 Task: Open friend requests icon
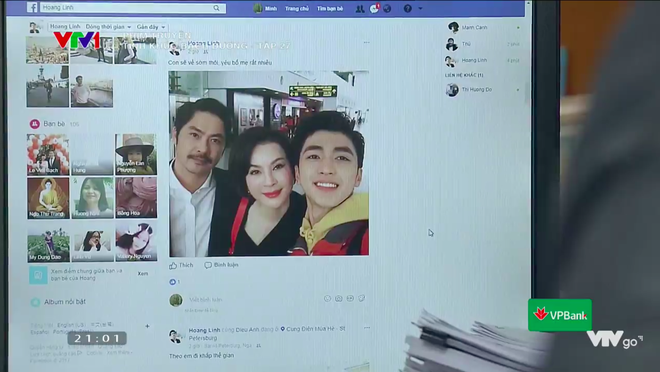coord(360,8)
